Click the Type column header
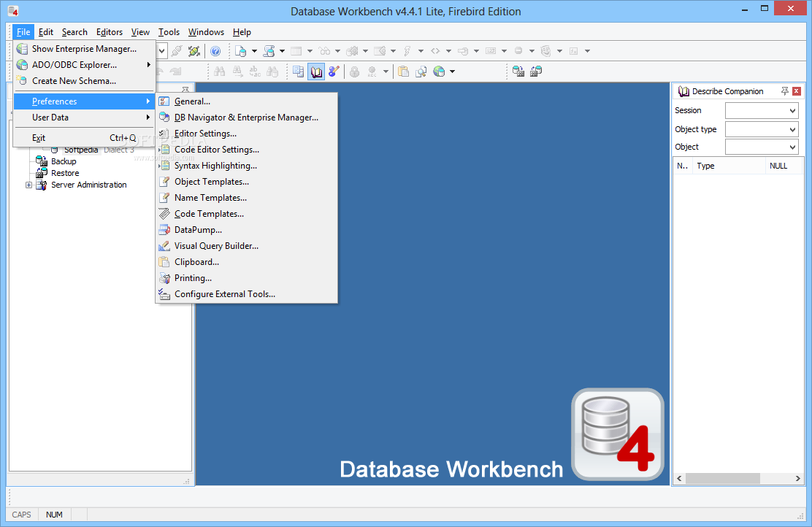 click(729, 166)
